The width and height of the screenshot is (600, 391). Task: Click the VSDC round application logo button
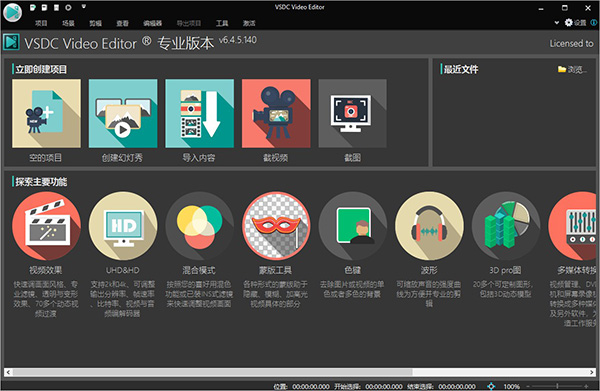click(12, 13)
